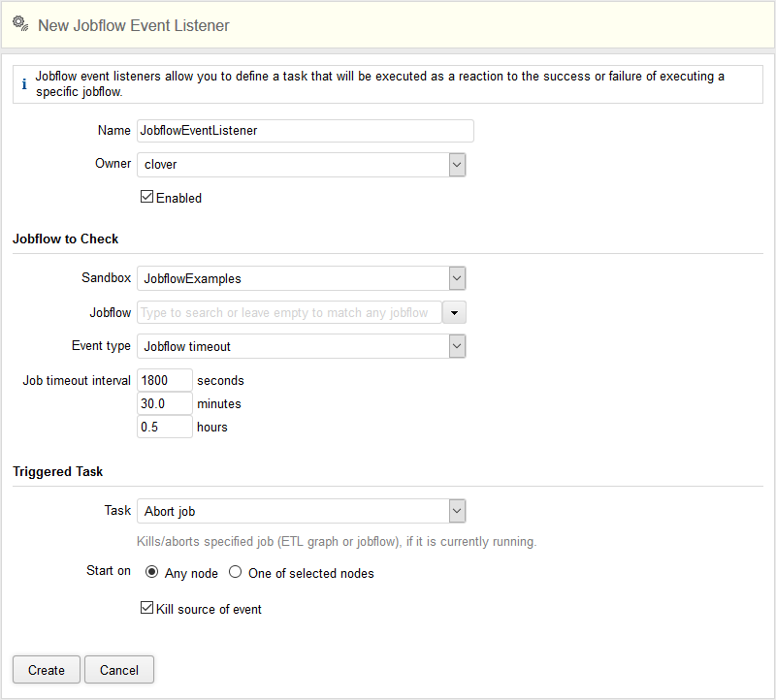Open the Owner dropdown
The image size is (776, 700).
457,165
